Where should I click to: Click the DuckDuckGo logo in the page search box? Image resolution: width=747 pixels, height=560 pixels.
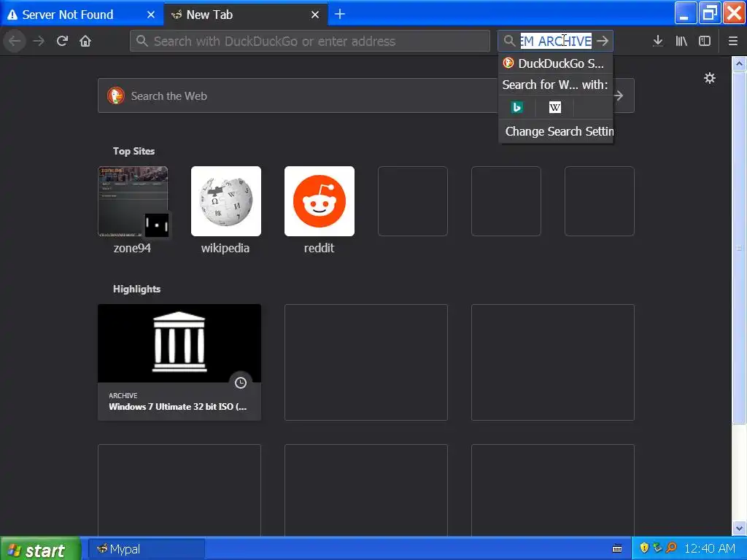pyautogui.click(x=116, y=96)
